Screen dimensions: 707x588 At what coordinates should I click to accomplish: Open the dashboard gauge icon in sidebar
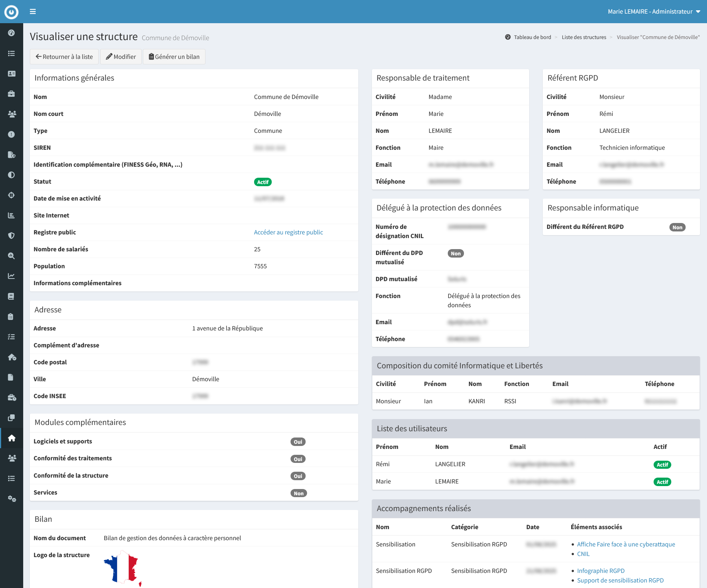tap(11, 33)
